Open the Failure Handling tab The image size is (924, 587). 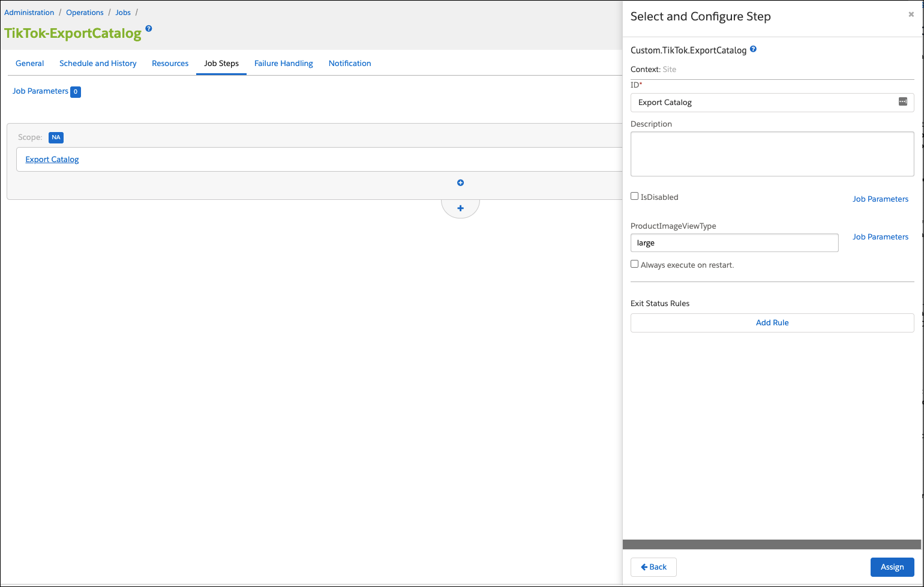[x=283, y=64]
